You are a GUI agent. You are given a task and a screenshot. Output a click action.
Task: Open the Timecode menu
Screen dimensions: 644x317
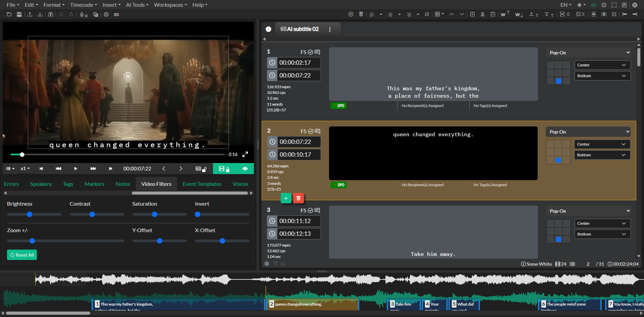(x=84, y=5)
